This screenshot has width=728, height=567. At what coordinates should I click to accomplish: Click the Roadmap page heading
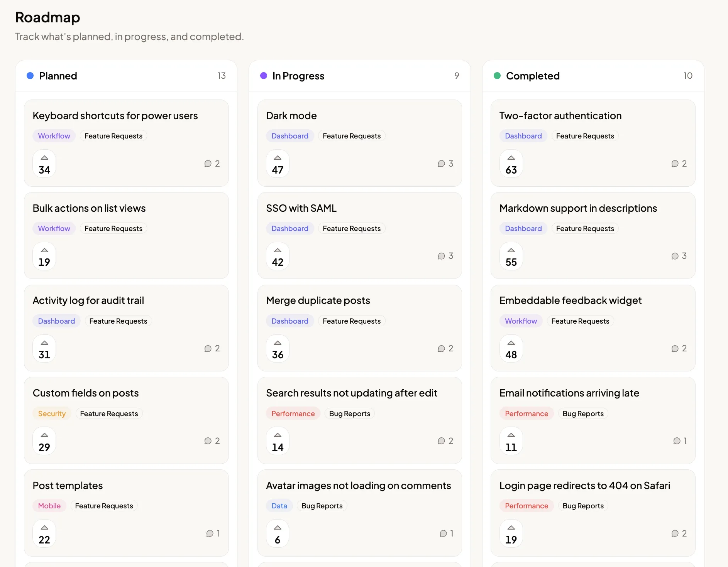coord(47,17)
